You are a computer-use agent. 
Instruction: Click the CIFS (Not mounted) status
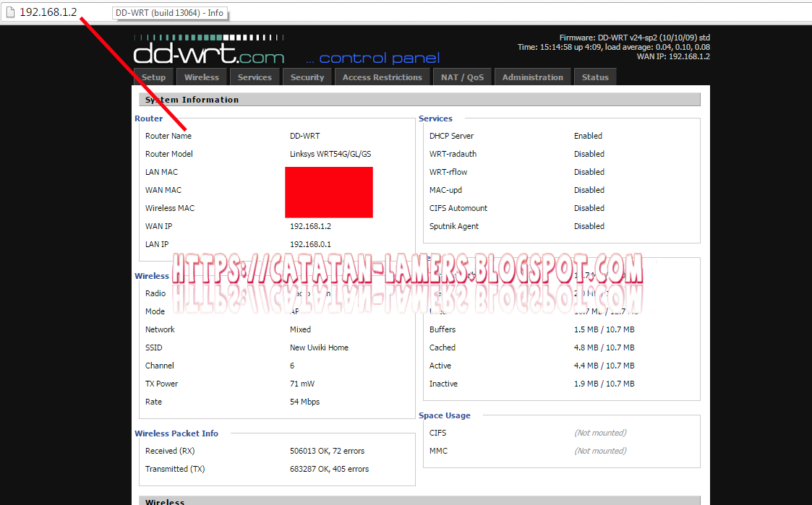(600, 433)
